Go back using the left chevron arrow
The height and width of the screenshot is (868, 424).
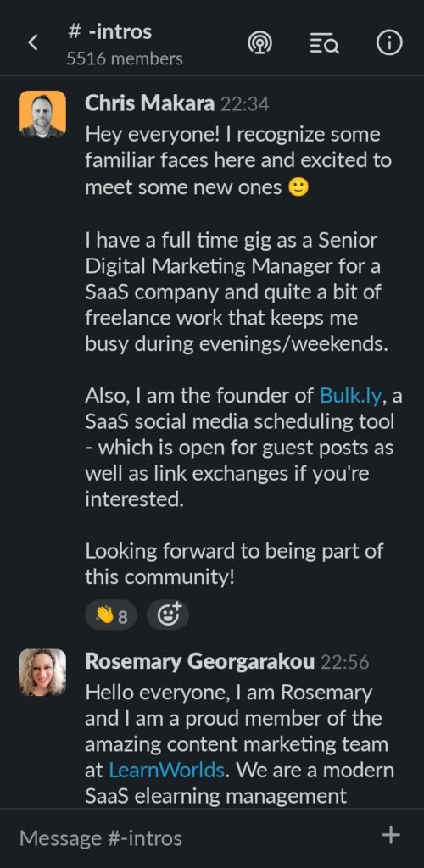click(x=33, y=42)
